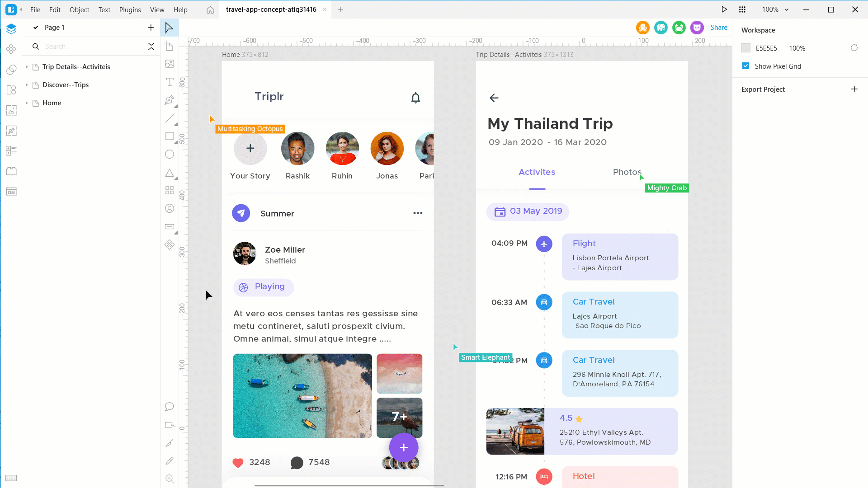
Task: Select the Component tool in toolbar
Action: pos(170,244)
